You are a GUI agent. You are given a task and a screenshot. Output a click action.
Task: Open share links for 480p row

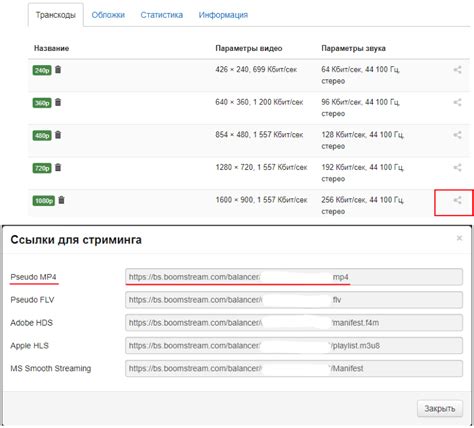click(457, 135)
